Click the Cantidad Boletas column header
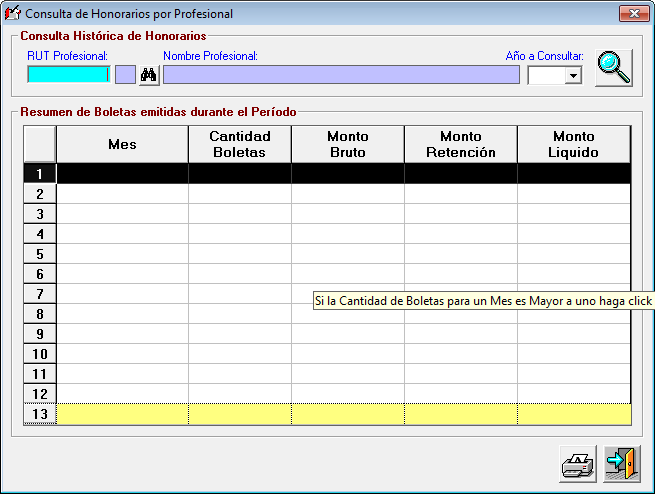This screenshot has height=494, width=655. (240, 144)
